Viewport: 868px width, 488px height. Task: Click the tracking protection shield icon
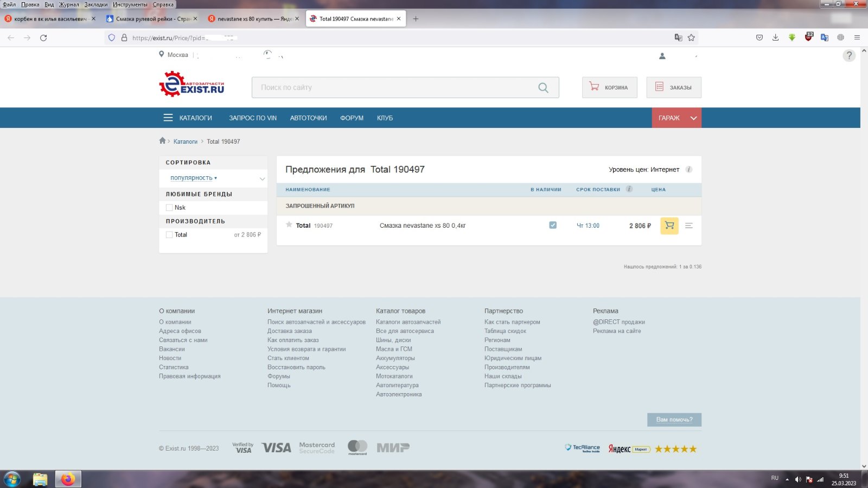pyautogui.click(x=112, y=37)
